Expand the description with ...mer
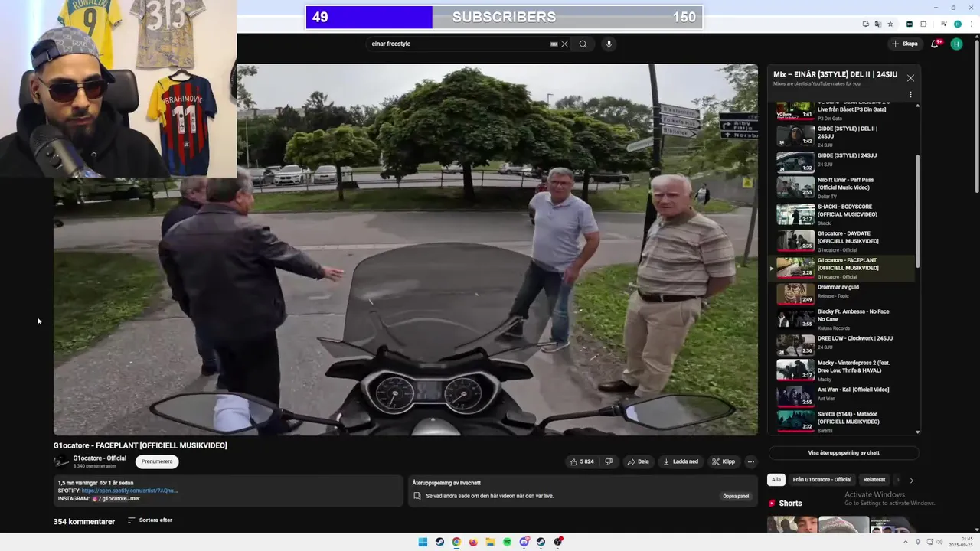Viewport: 980px width, 551px height. 135,498
